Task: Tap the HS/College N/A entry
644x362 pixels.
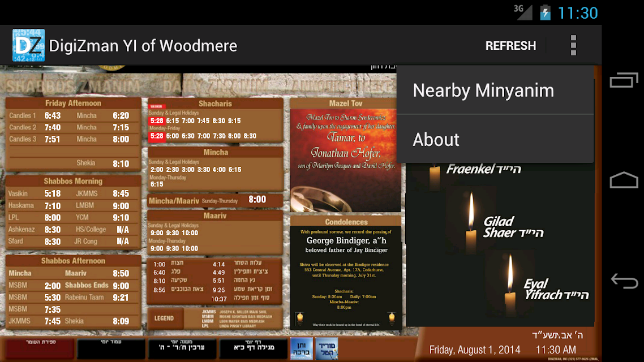Action: [x=102, y=230]
